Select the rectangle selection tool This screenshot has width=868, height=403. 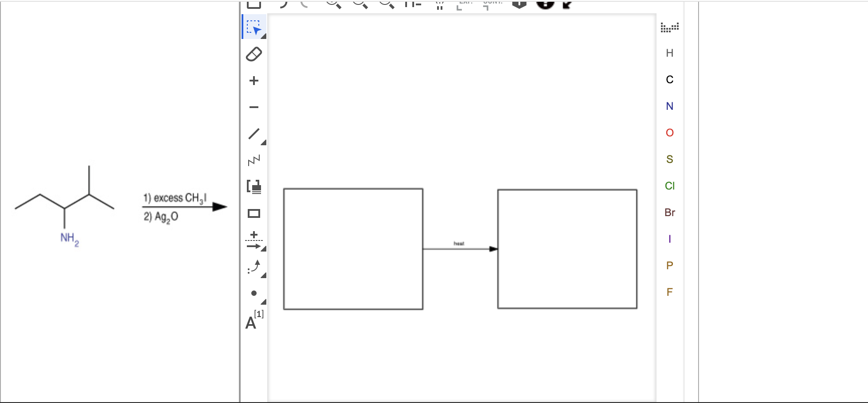[x=253, y=27]
